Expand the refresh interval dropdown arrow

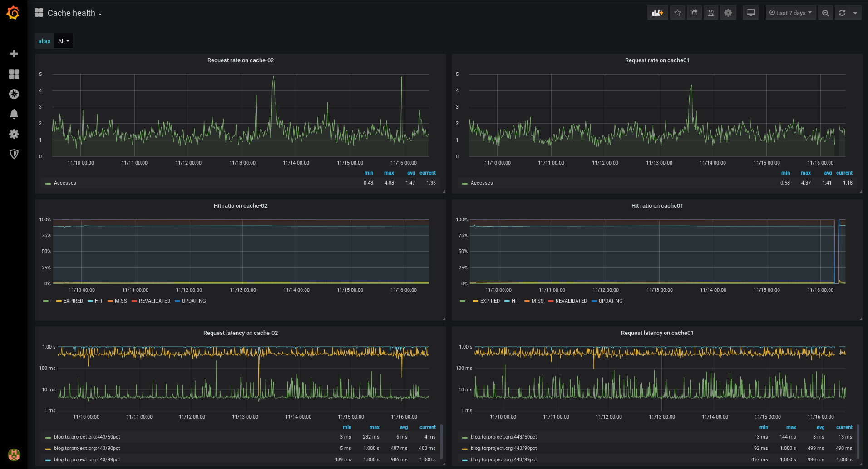pos(855,13)
